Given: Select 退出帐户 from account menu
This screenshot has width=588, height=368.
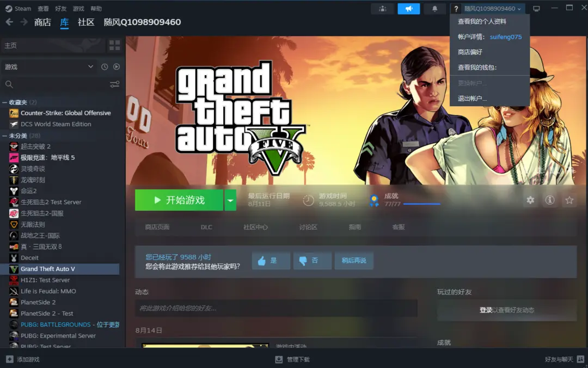Looking at the screenshot, I should 472,99.
